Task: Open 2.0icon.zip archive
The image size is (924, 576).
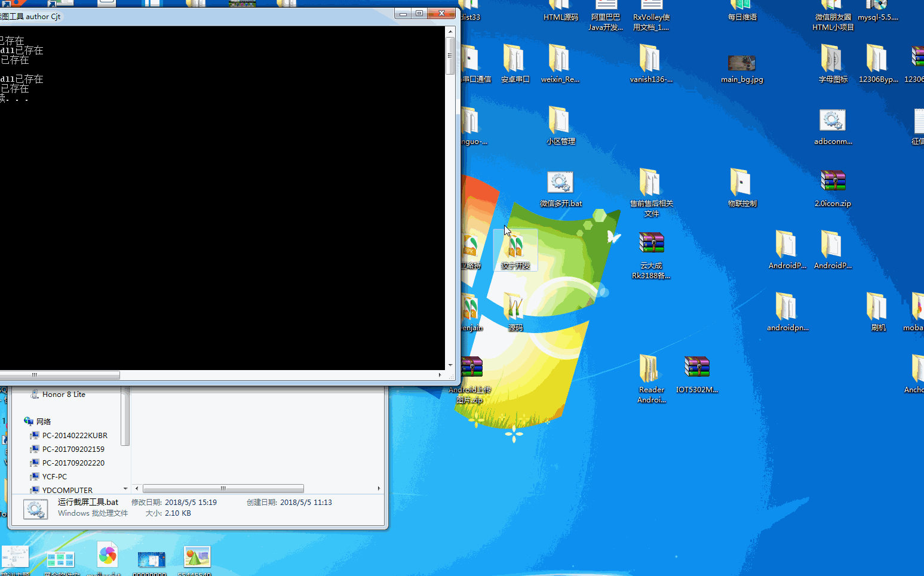Action: click(832, 188)
